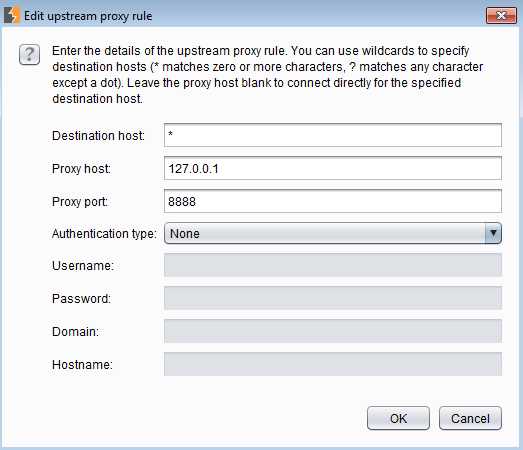Select the Proxy host field showing 127.0.0.1
Screen dimensions: 523x450
click(x=333, y=168)
